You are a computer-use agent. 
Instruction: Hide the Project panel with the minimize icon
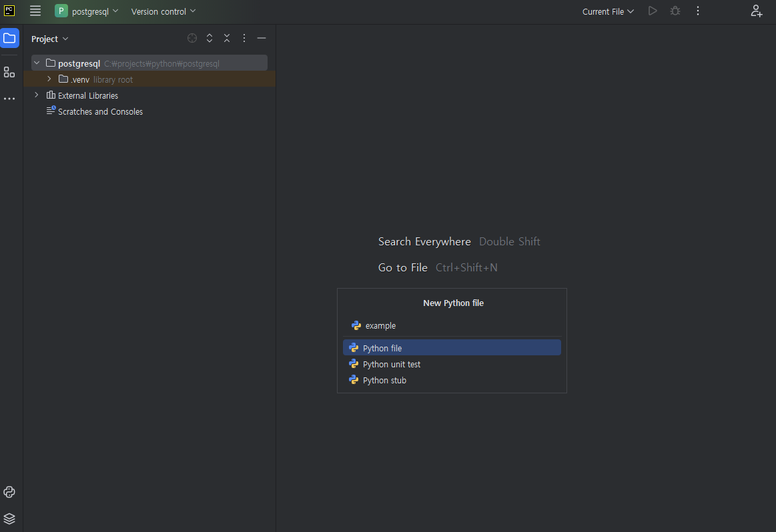pos(262,38)
